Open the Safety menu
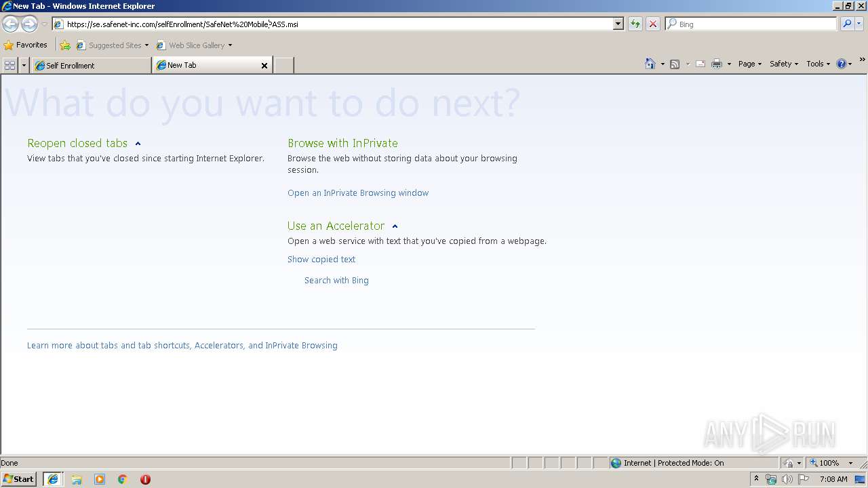Screen dimensions: 868x488 [784, 64]
